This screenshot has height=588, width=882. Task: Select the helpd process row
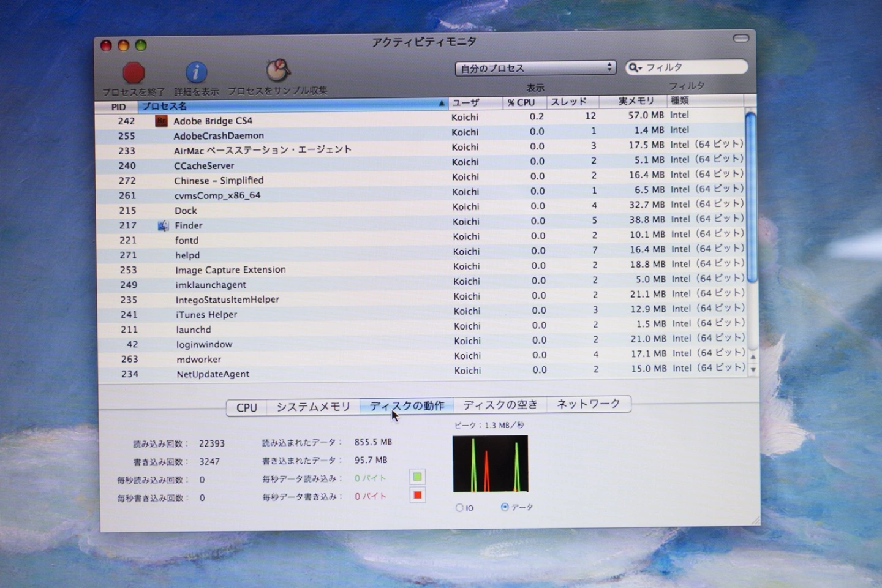click(422, 253)
